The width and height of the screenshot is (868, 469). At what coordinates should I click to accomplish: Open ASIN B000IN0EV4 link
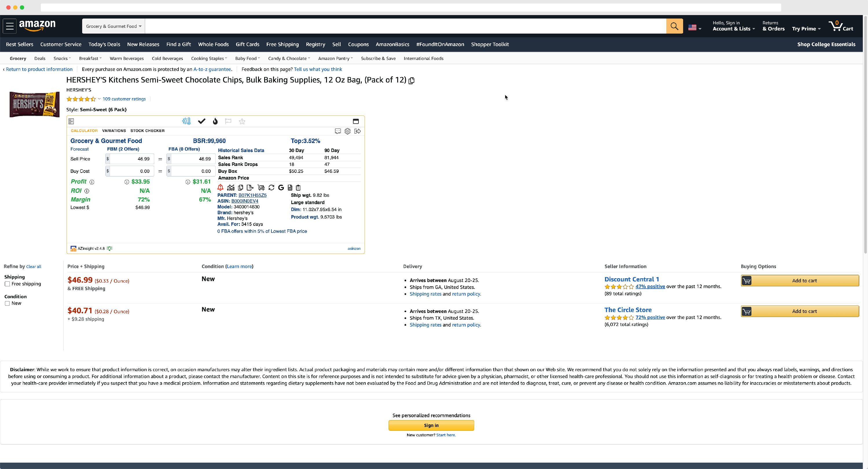point(244,201)
